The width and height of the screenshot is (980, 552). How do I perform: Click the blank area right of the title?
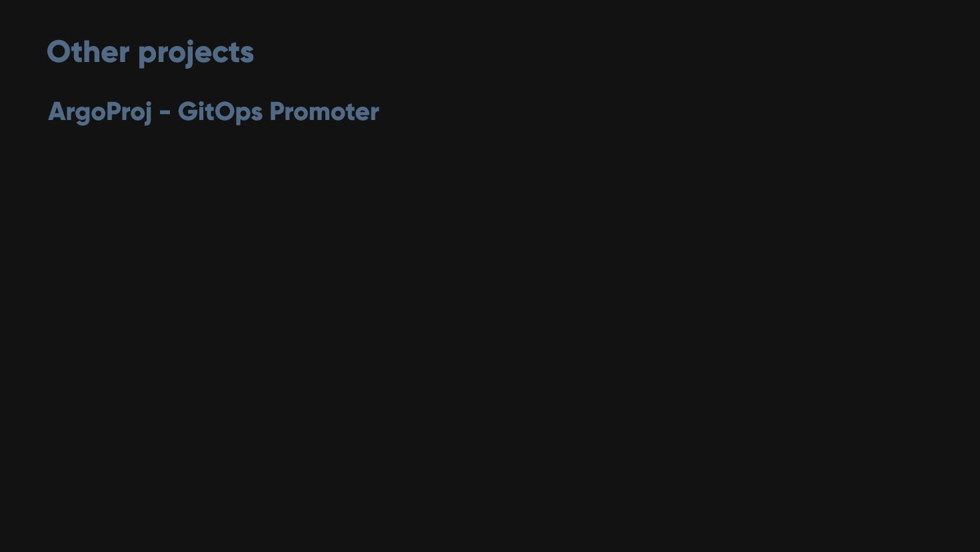(533, 52)
